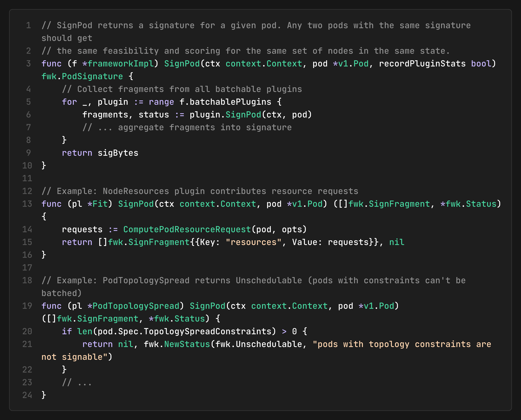Click plugin.SignPod call on line 6
This screenshot has width=521, height=420.
[243, 115]
